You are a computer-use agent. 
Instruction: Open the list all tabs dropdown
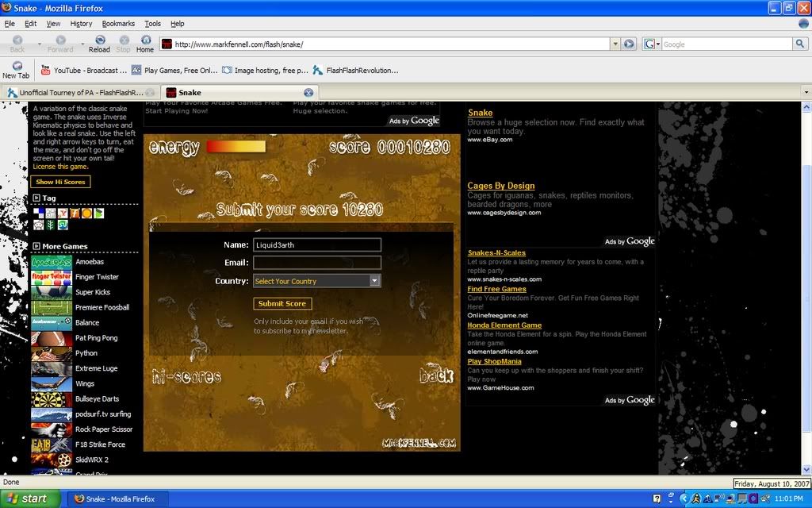[806, 93]
